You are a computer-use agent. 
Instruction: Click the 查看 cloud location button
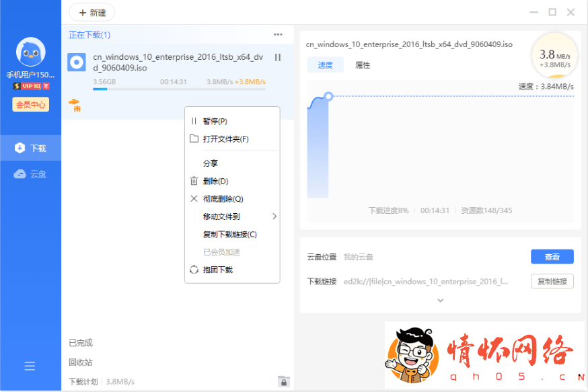coord(552,257)
